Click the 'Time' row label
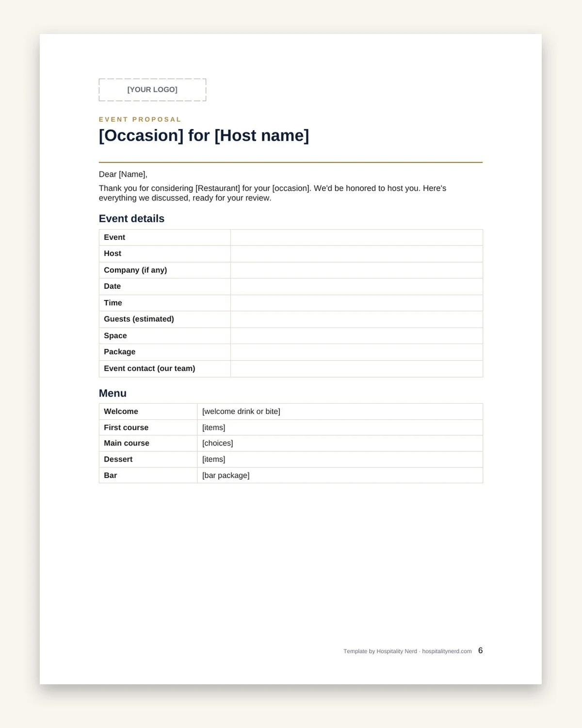The height and width of the screenshot is (728, 582). (x=113, y=303)
